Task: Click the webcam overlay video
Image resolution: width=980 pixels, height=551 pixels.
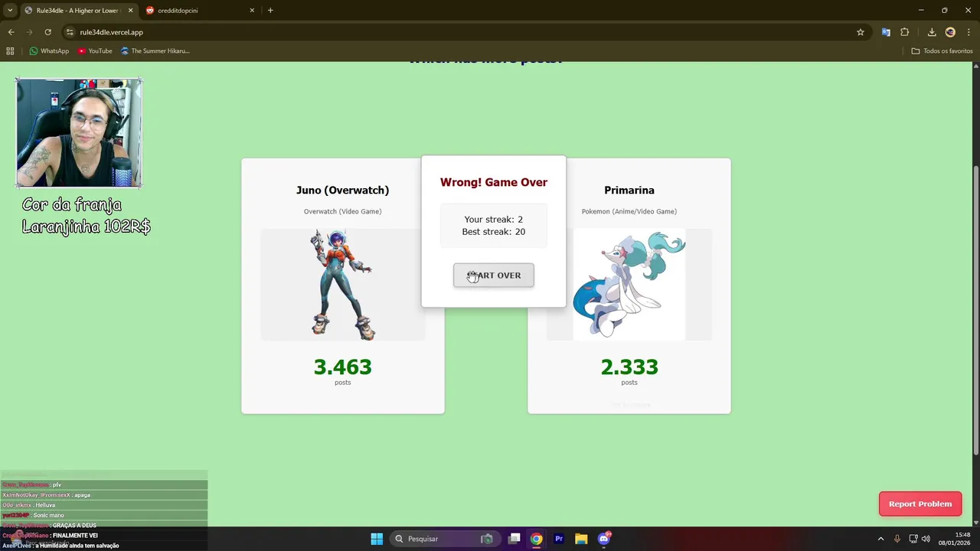Action: click(79, 132)
